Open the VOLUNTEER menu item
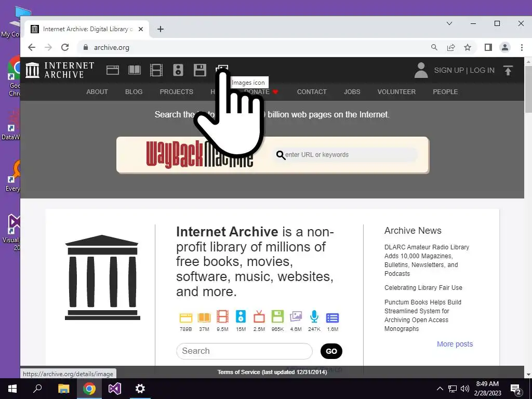Image resolution: width=532 pixels, height=399 pixels. point(396,91)
